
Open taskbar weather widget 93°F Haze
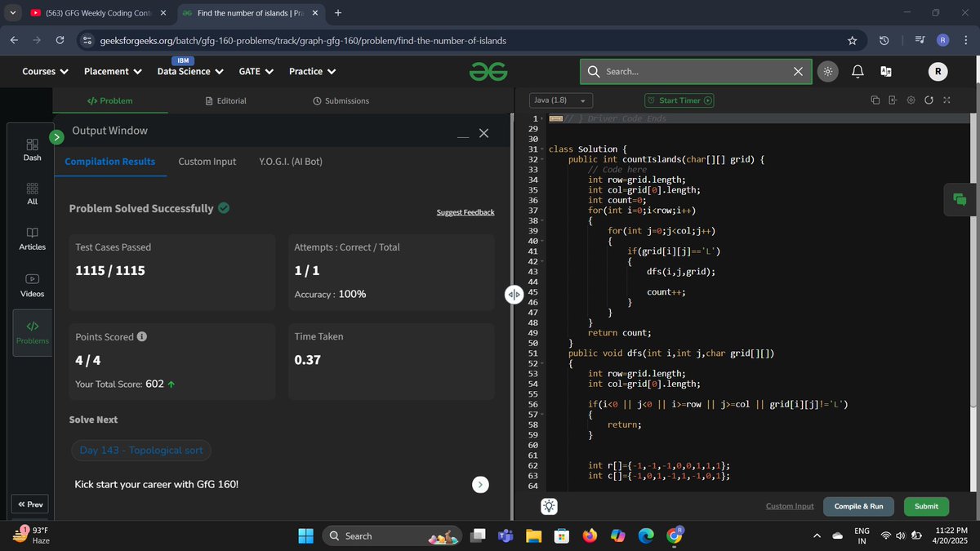pyautogui.click(x=33, y=535)
